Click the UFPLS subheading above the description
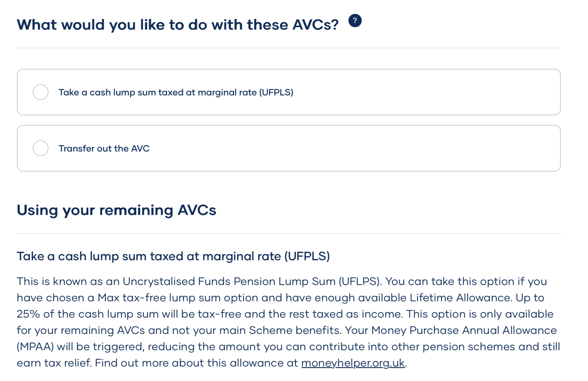The width and height of the screenshot is (588, 381). [173, 256]
